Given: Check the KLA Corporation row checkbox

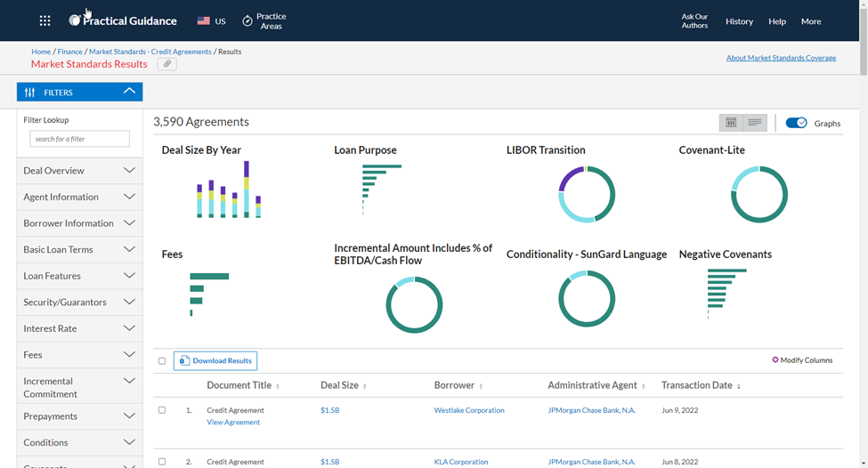Looking at the screenshot, I should pyautogui.click(x=162, y=462).
